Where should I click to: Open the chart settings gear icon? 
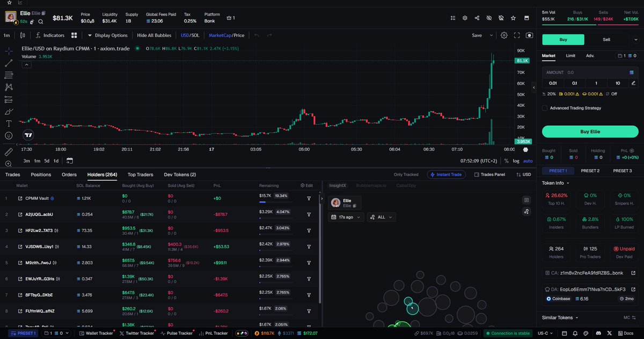(504, 35)
